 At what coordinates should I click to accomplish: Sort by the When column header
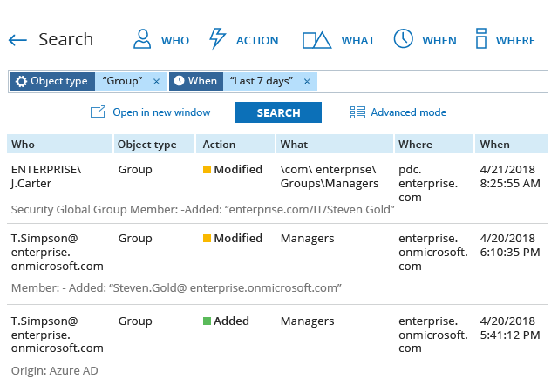(x=494, y=145)
